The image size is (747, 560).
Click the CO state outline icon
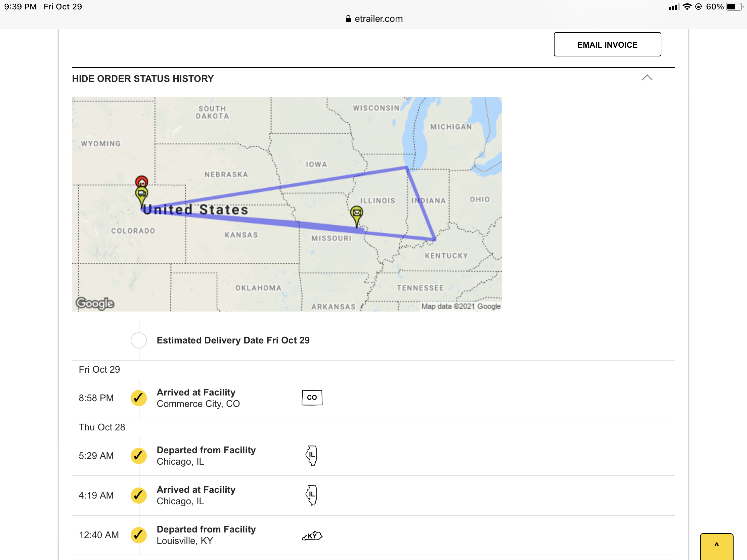(x=312, y=398)
